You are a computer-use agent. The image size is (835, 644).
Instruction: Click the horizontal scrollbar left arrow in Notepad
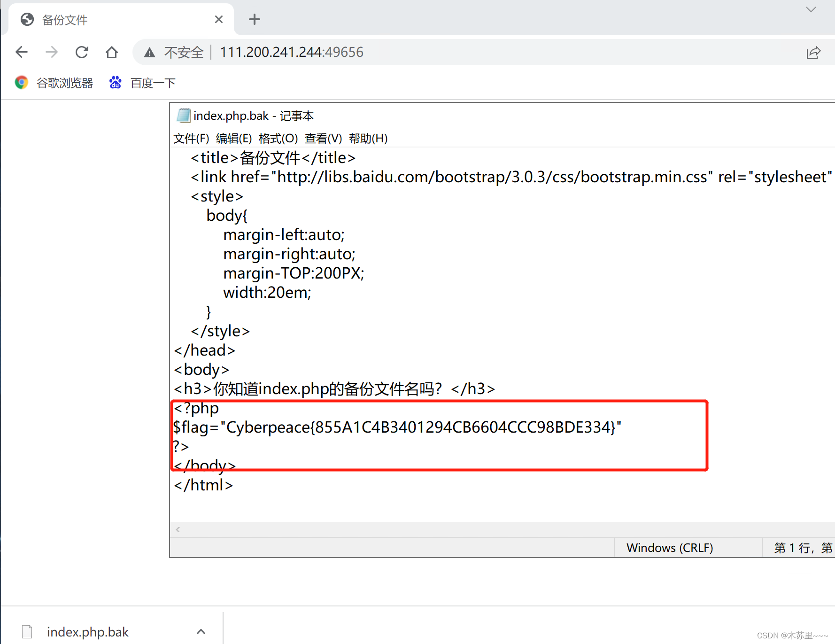point(178,530)
